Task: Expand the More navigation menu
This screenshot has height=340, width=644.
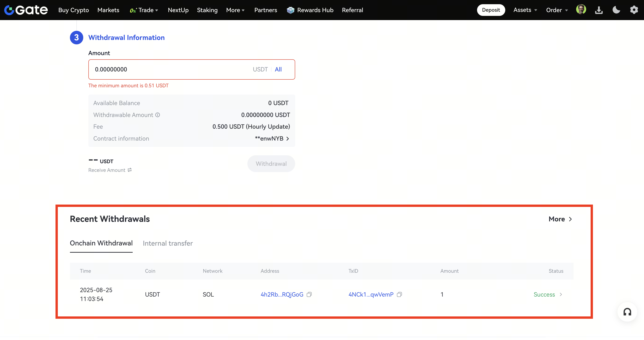Action: click(x=235, y=10)
